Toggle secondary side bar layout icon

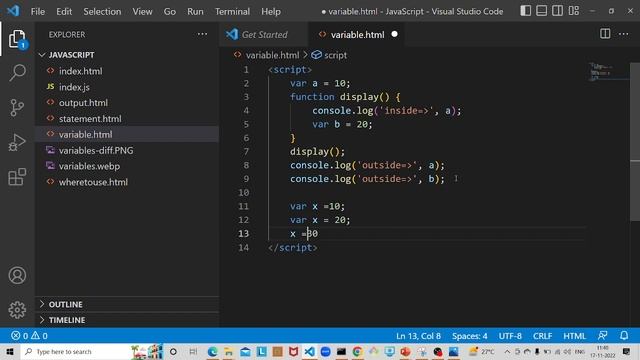coord(558,11)
